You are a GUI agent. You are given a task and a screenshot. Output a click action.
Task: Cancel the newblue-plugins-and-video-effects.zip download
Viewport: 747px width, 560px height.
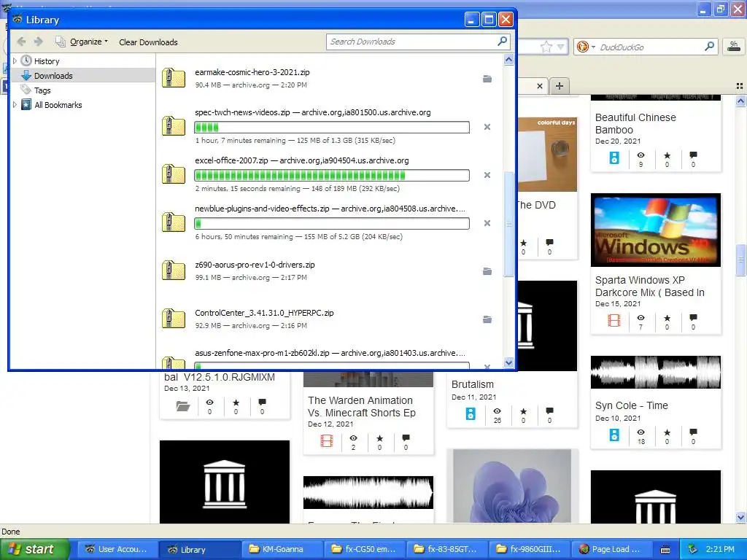487,223
